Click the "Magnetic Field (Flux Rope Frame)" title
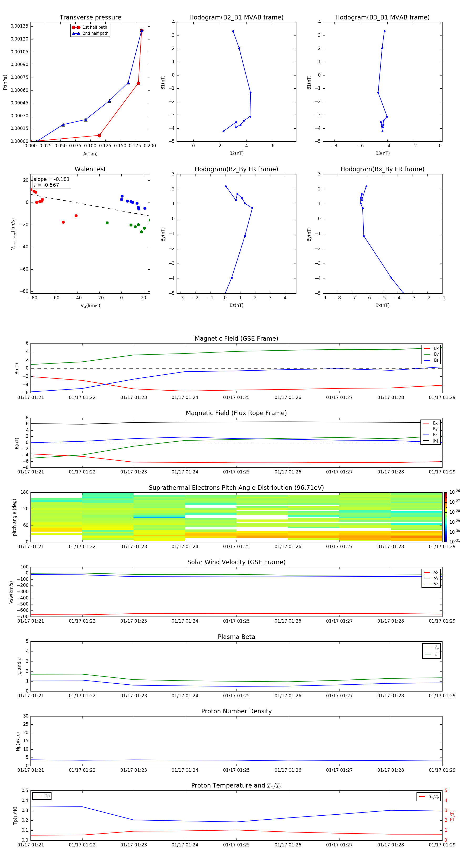Image resolution: width=473 pixels, height=868 pixels. [x=236, y=413]
